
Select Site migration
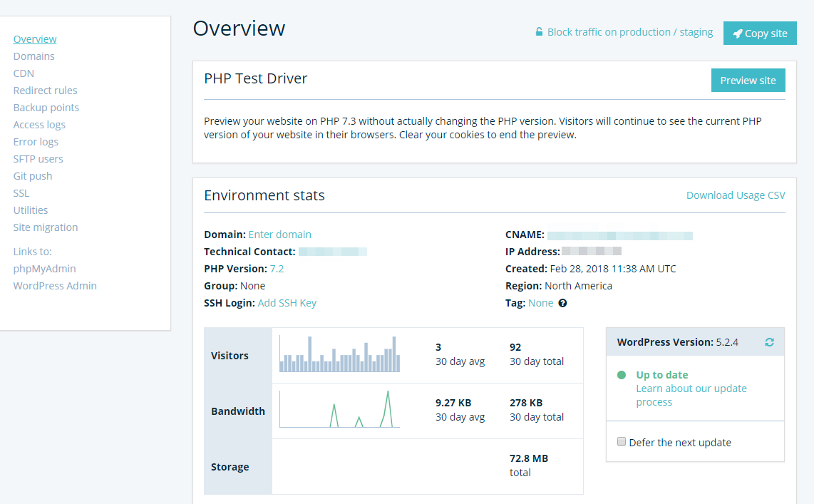(x=46, y=227)
